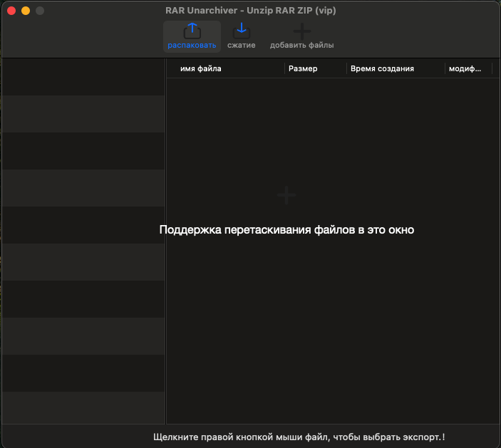
Task: Click the large plus icon in drop area
Action: coord(286,195)
